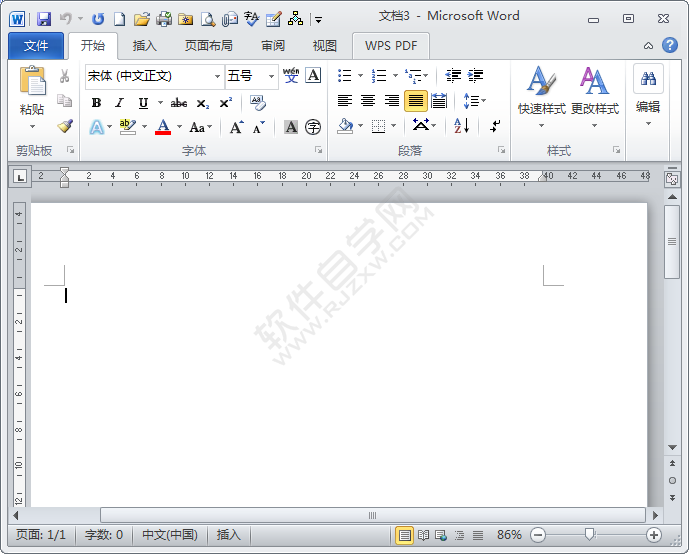Click the quick print icon

[x=164, y=19]
